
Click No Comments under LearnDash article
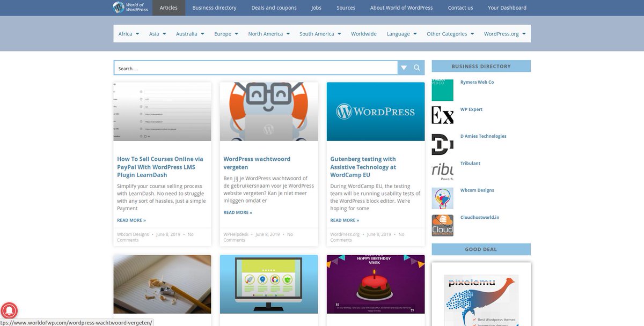click(x=155, y=237)
